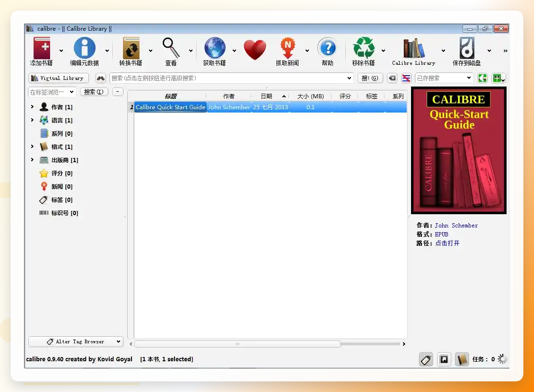Sort by 大小 (MB) column header

click(x=310, y=96)
